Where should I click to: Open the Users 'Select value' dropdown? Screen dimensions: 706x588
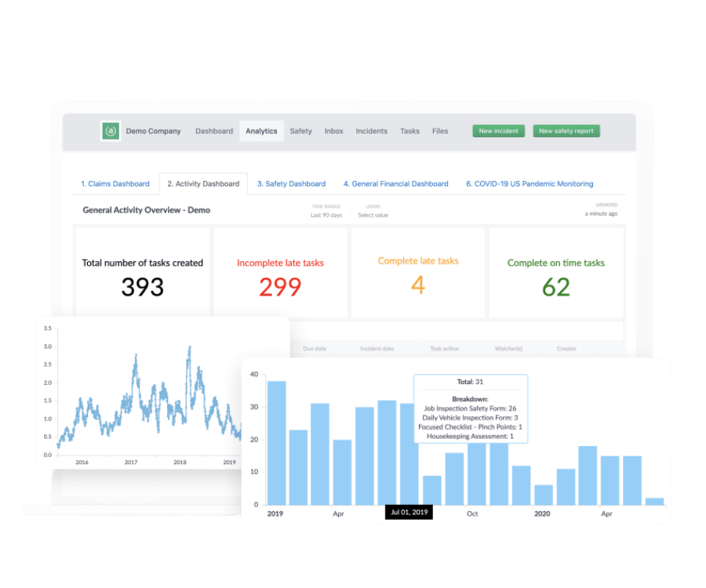click(373, 214)
